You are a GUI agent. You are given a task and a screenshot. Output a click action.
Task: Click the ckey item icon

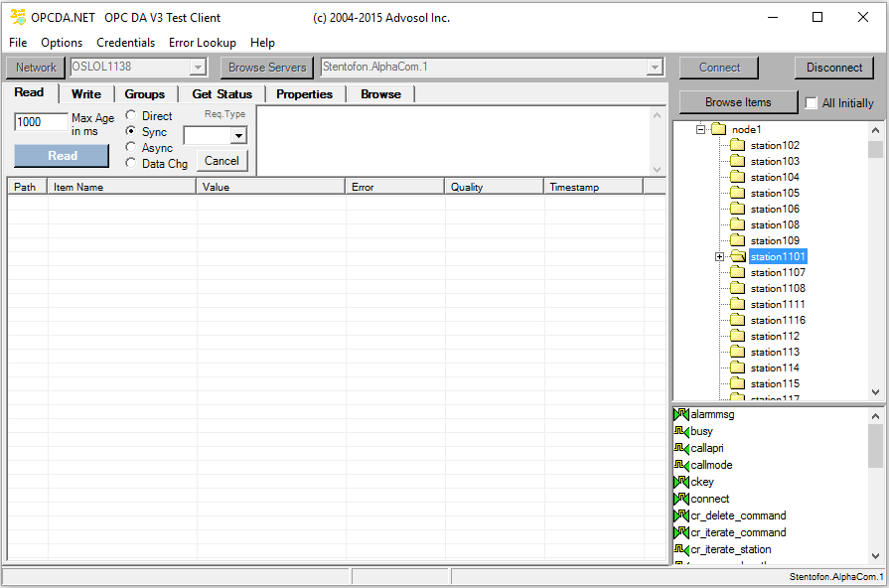680,482
